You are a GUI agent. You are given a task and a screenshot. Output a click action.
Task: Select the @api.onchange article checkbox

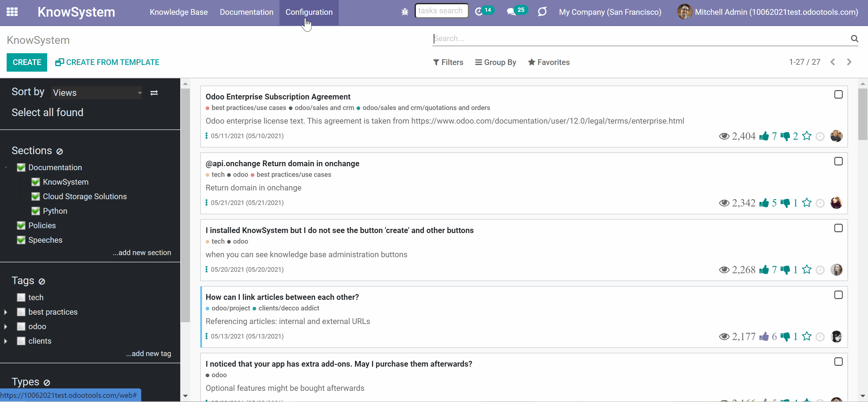tap(838, 162)
